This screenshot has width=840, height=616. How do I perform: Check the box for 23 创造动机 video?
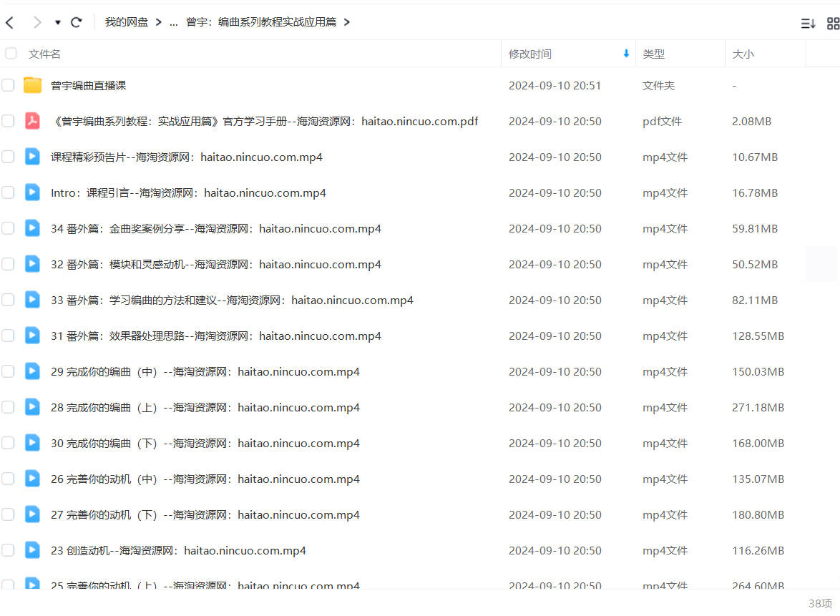click(x=7, y=550)
